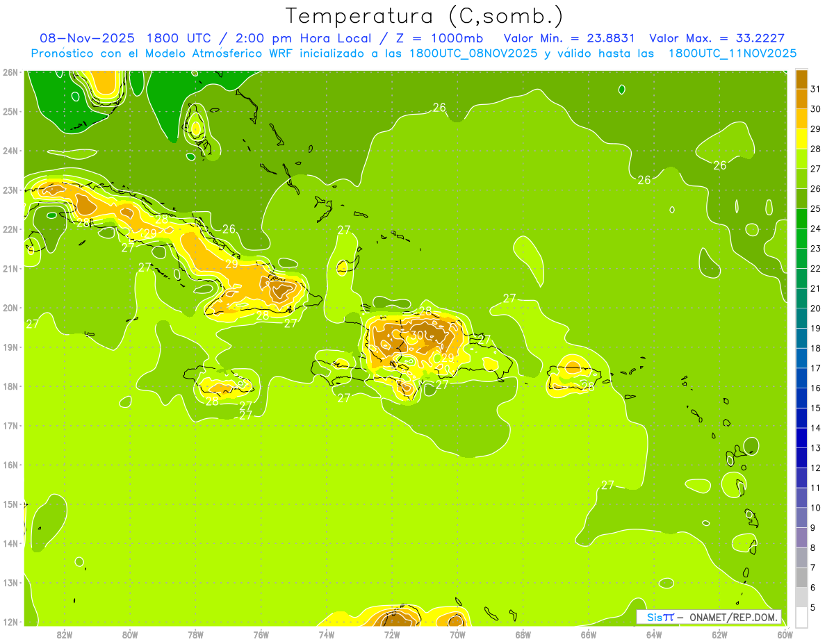
Task: Click the longitude axis label "78W"
Action: coord(195,634)
